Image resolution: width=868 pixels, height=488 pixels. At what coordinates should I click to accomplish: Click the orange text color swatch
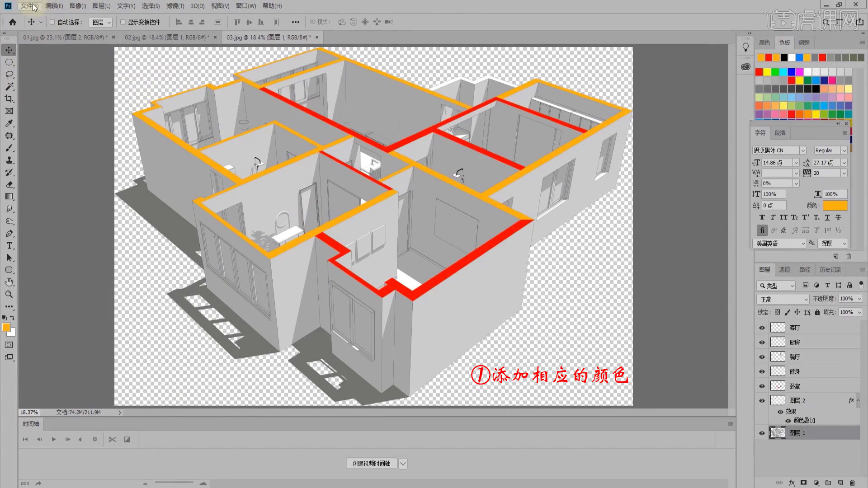tap(835, 206)
